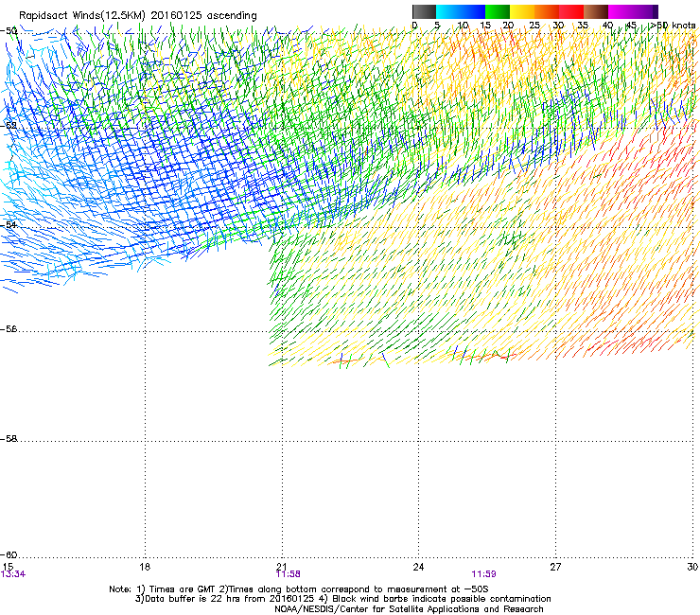The width and height of the screenshot is (700, 615).
Task: Click the '-56' latitude axis label
Action: point(9,328)
